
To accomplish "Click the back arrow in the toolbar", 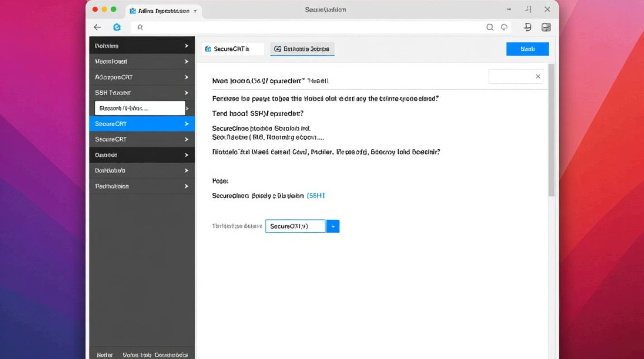I will [97, 27].
